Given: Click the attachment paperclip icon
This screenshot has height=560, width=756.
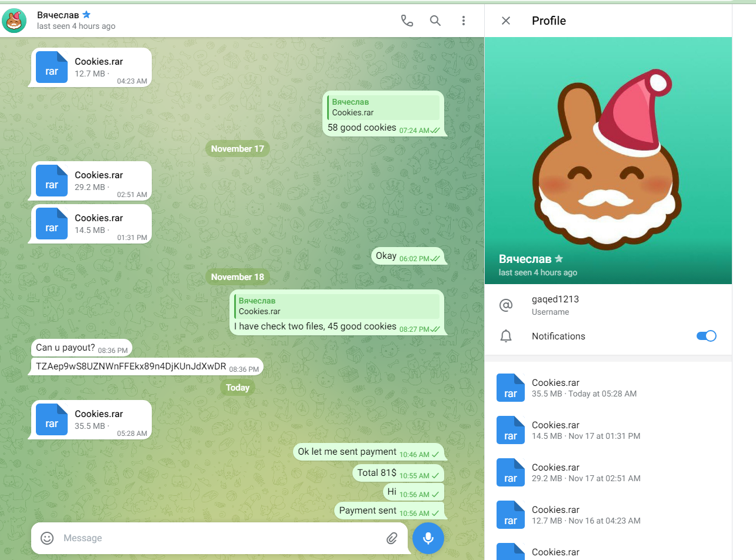Looking at the screenshot, I should coord(392,538).
